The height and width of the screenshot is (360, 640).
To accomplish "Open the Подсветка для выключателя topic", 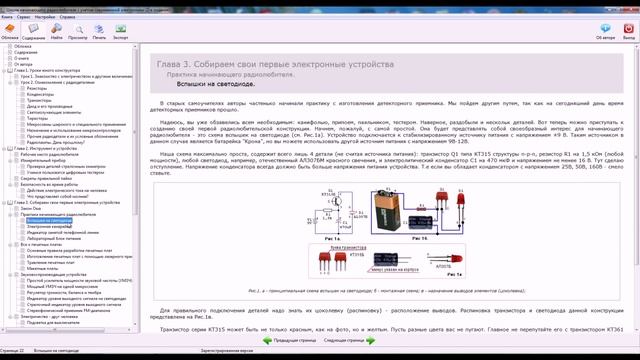I will (x=53, y=322).
